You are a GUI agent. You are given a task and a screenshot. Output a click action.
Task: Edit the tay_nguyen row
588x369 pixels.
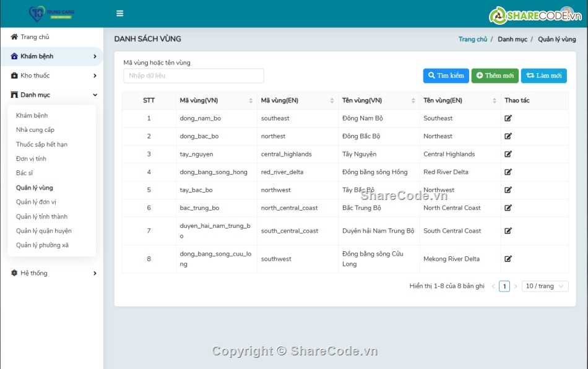[x=508, y=154]
